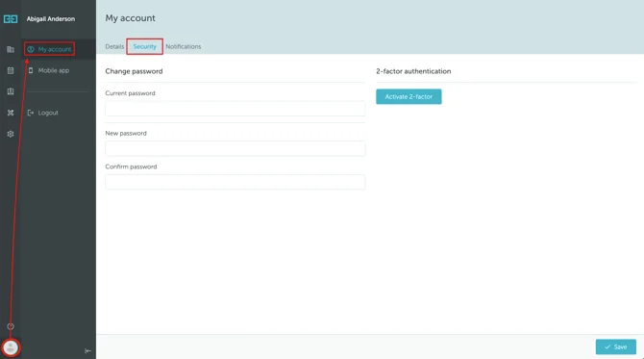This screenshot has height=359, width=644.
Task: Click Logout in the side menu
Action: [42, 113]
